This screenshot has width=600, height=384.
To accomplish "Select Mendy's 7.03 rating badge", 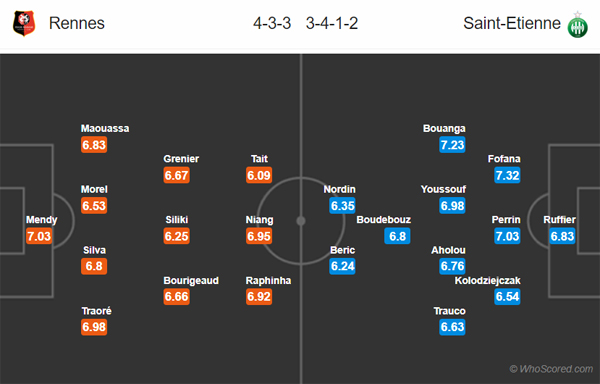I will (39, 236).
